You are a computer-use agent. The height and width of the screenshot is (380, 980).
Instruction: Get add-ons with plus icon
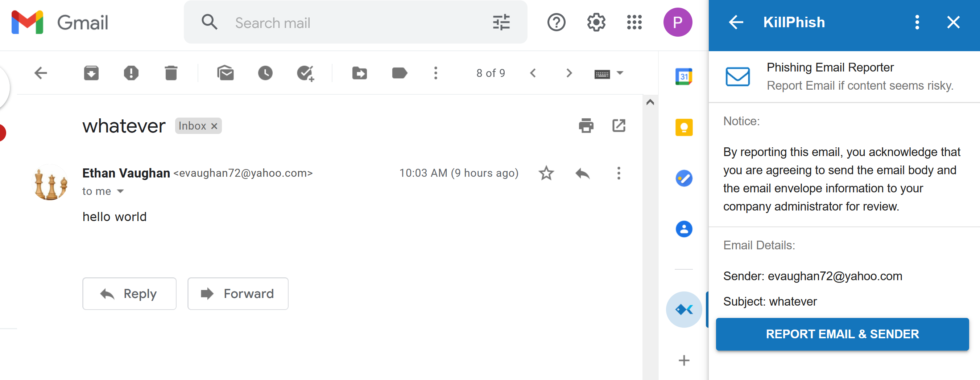pos(684,360)
